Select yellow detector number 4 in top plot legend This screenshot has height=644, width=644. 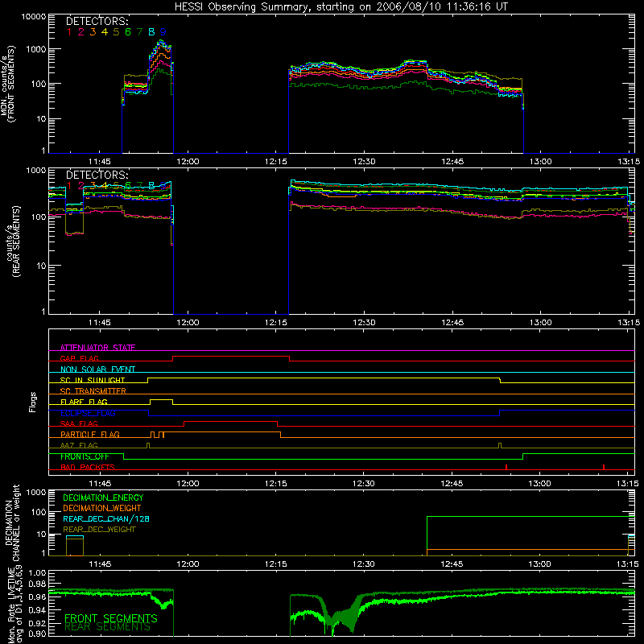[105, 31]
